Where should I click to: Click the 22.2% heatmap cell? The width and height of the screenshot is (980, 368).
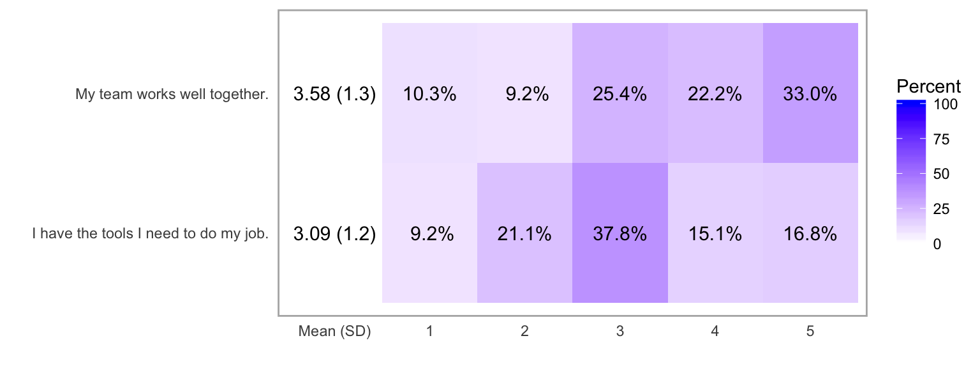715,94
